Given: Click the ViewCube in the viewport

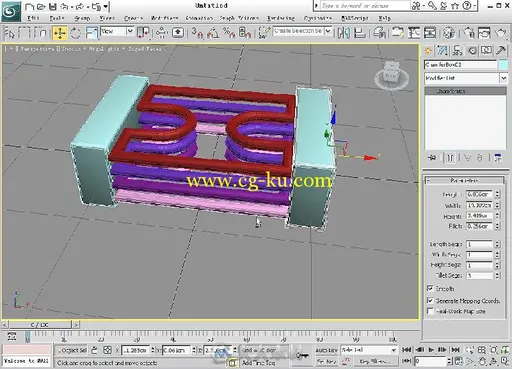Looking at the screenshot, I should [391, 75].
